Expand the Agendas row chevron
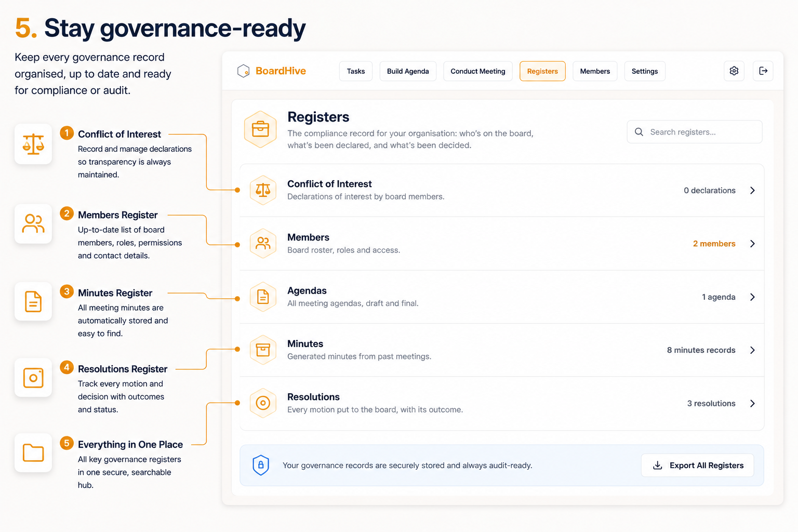Image resolution: width=798 pixels, height=532 pixels. pyautogui.click(x=752, y=297)
